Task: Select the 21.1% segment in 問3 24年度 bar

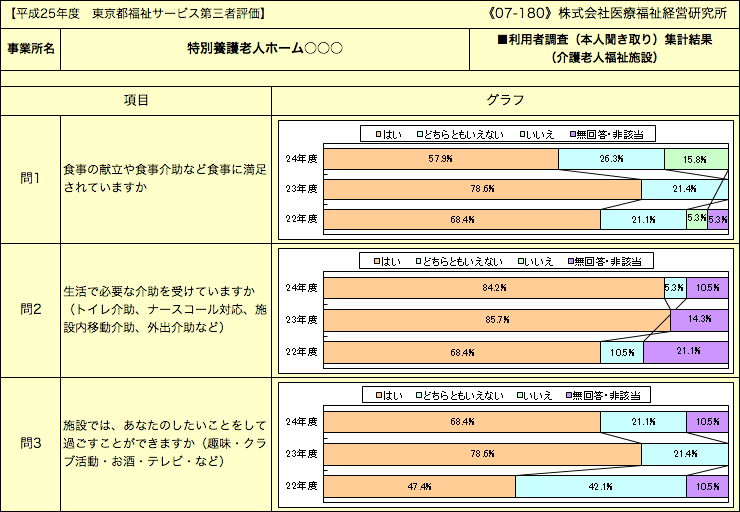Action: click(643, 422)
